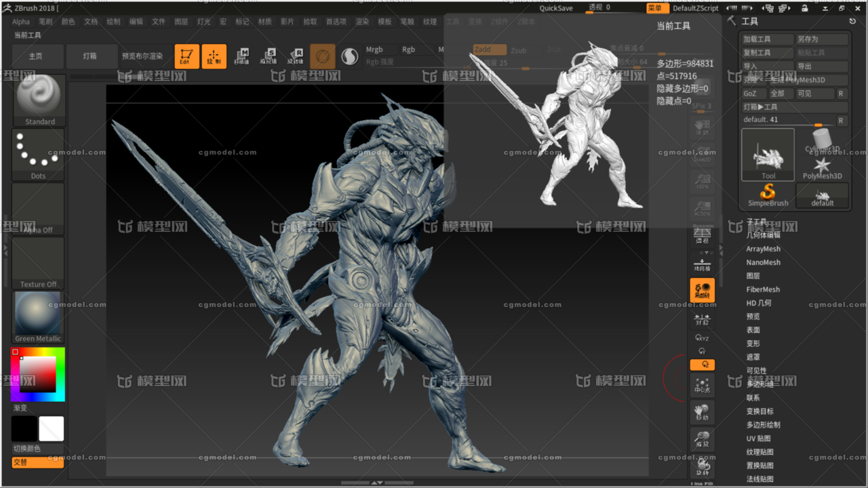
Task: Select the SimpleBrush tool thumbnail
Action: [768, 195]
